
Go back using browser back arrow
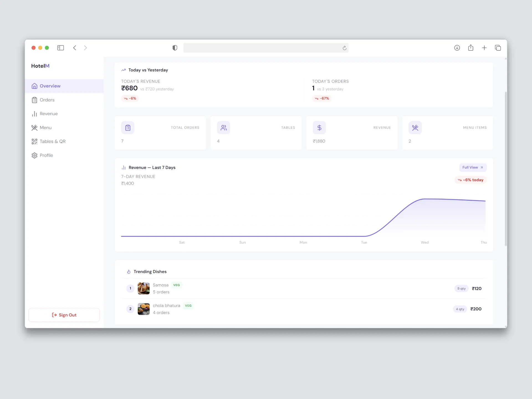[x=75, y=48]
